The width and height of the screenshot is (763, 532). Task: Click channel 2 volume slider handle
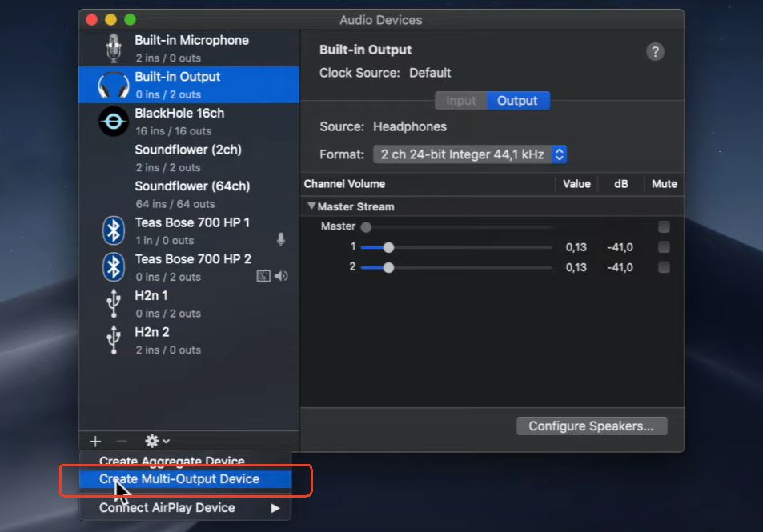pos(388,267)
